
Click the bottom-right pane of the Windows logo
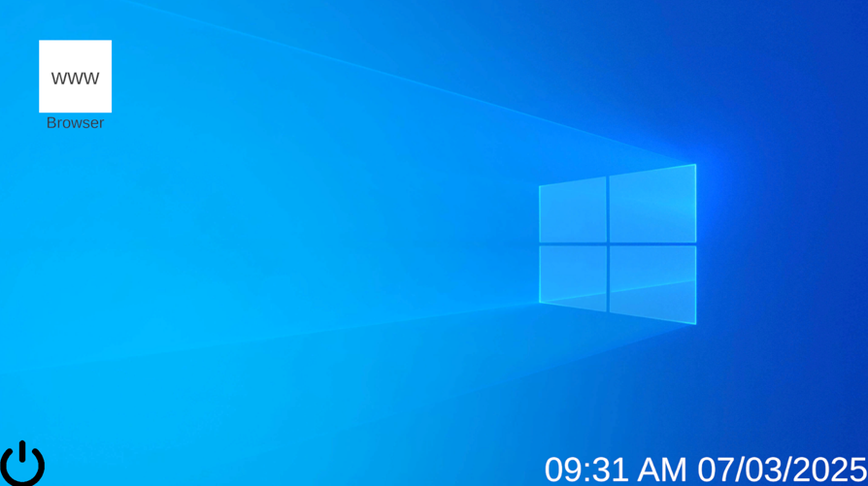click(652, 283)
